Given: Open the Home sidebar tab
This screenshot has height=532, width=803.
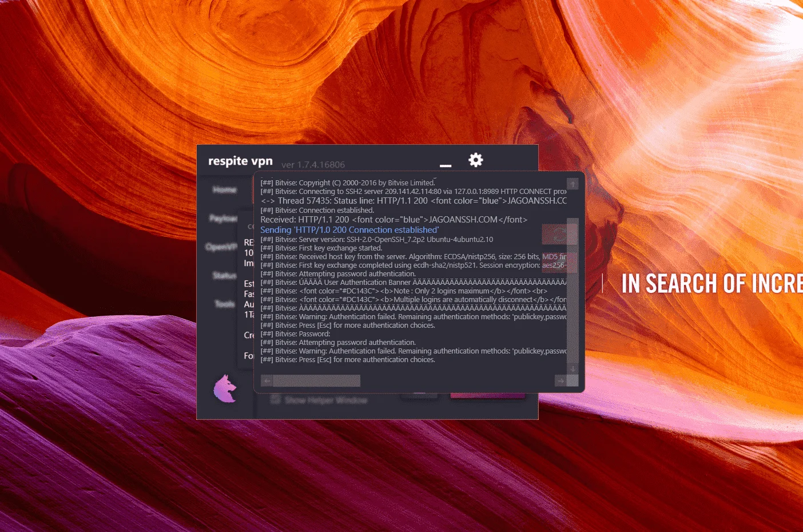Looking at the screenshot, I should click(225, 189).
